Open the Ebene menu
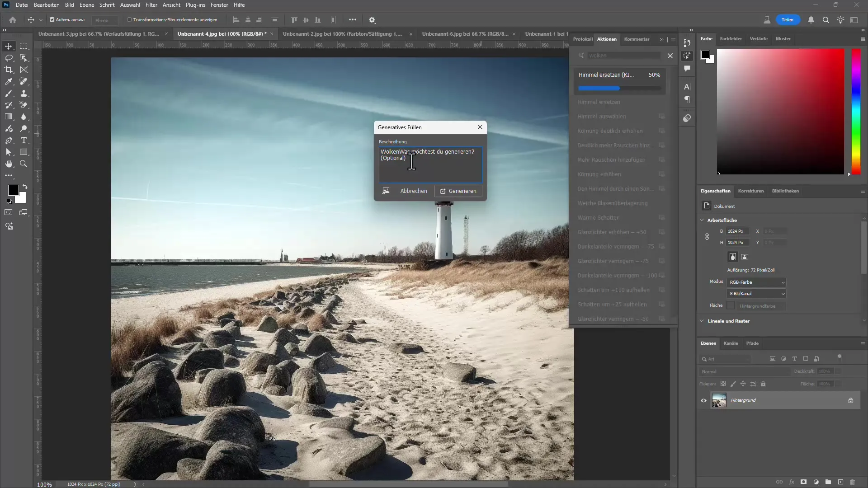Screen dimensions: 868x488 pos(87,5)
